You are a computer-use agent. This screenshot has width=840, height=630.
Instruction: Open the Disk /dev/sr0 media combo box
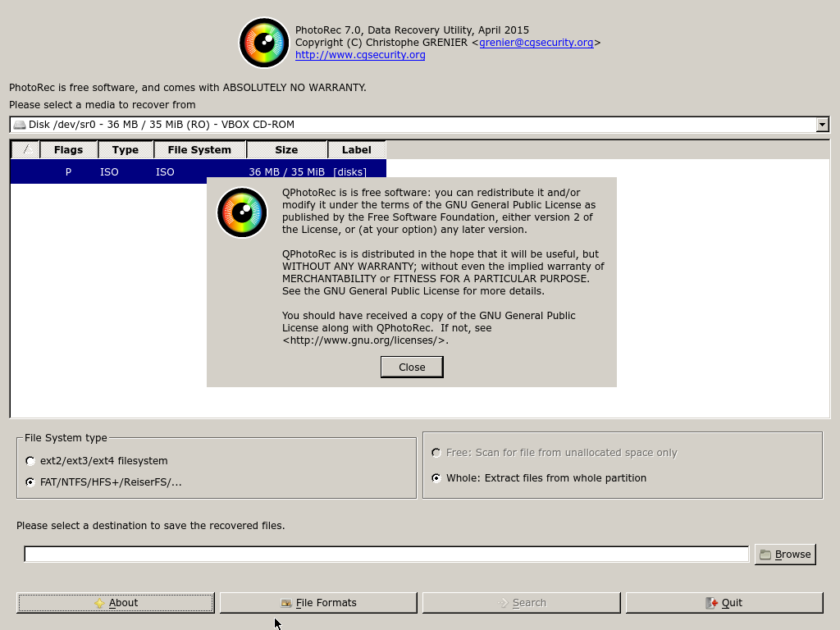pyautogui.click(x=419, y=125)
